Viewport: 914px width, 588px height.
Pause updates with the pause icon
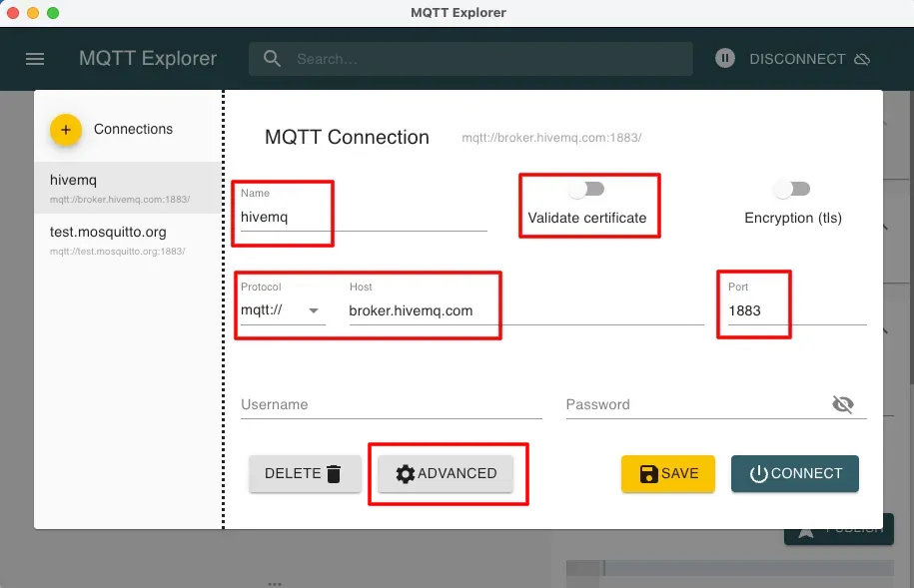click(x=724, y=58)
